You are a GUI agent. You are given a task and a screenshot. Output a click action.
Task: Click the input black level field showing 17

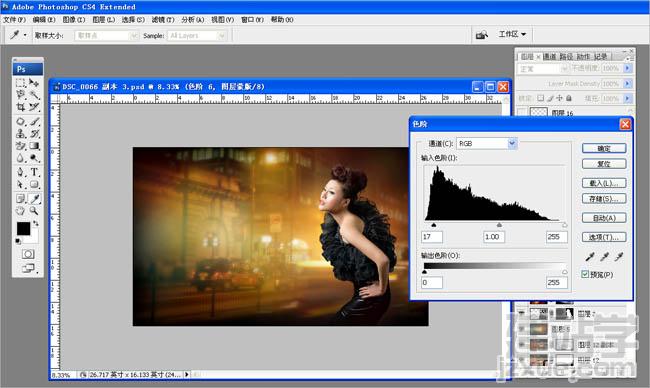432,237
